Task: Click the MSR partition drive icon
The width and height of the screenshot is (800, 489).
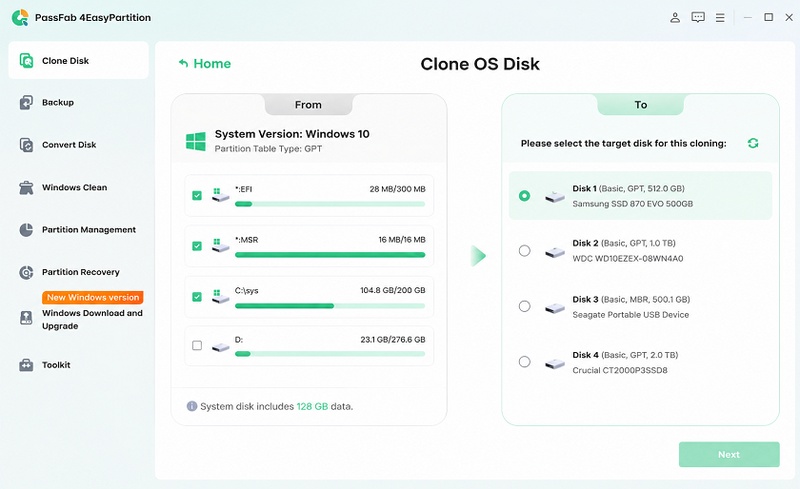Action: (220, 246)
